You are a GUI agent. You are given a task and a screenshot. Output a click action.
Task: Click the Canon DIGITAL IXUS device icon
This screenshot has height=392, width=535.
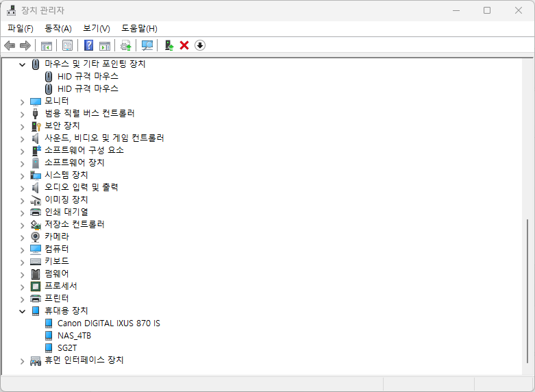(49, 323)
